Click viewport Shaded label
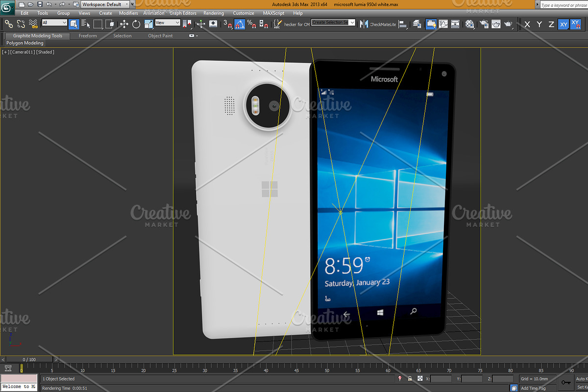 pos(46,52)
